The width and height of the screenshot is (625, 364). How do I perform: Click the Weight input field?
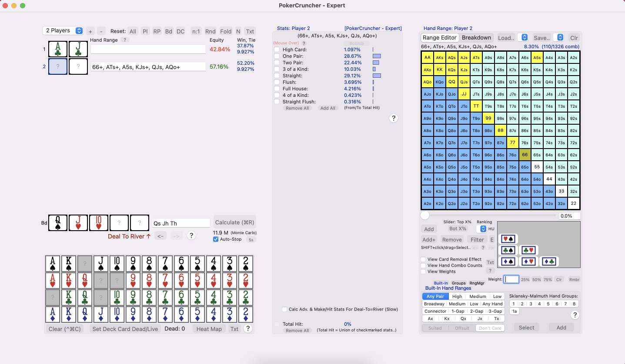click(x=511, y=279)
